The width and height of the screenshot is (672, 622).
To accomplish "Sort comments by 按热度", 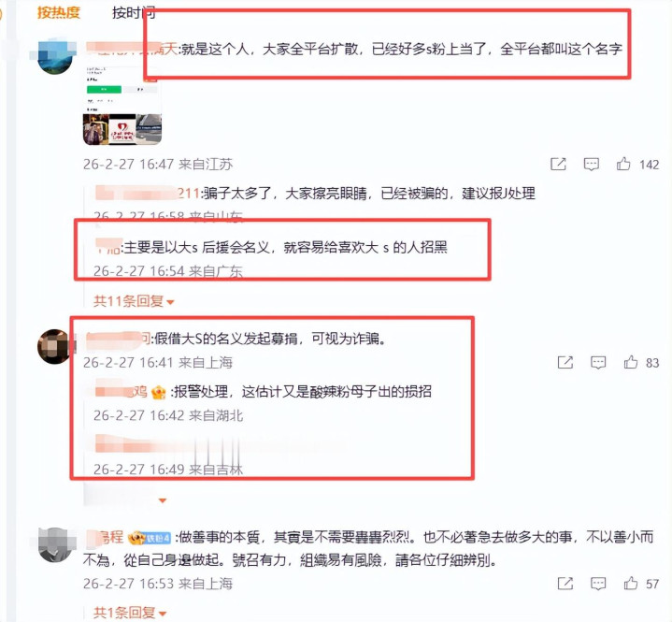I will click(x=59, y=12).
